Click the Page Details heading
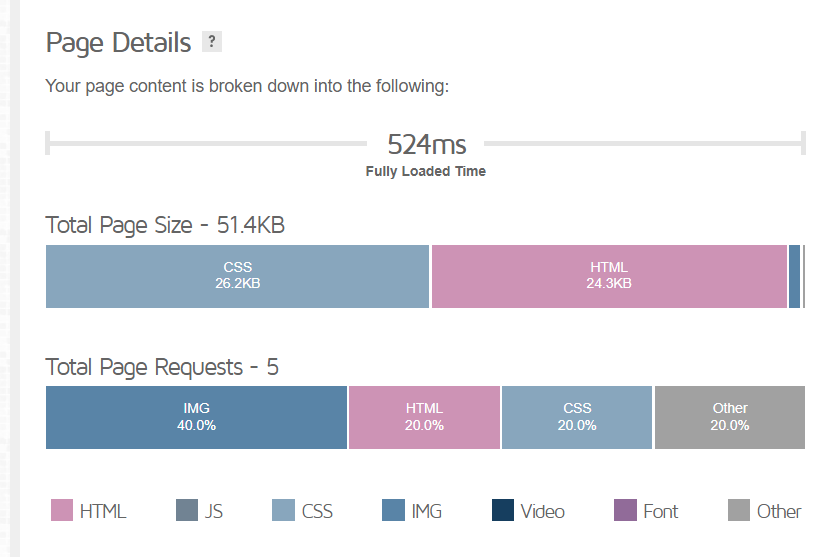Image resolution: width=823 pixels, height=557 pixels. pos(118,43)
